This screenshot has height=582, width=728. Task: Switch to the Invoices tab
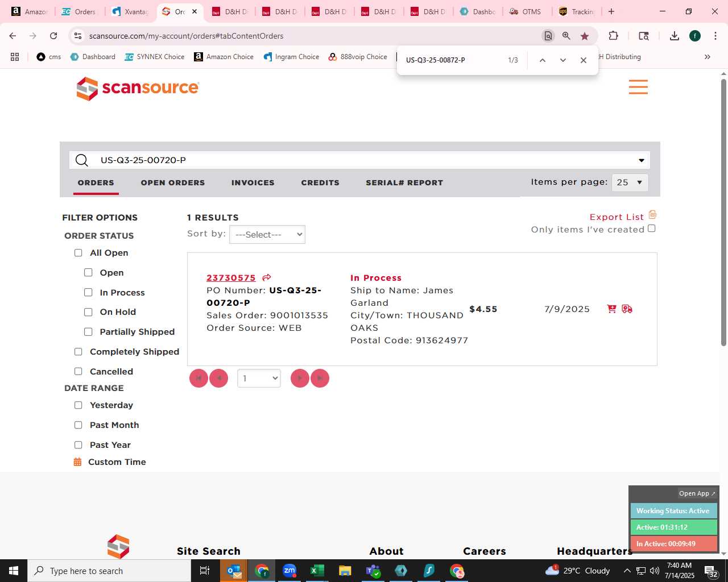(253, 182)
